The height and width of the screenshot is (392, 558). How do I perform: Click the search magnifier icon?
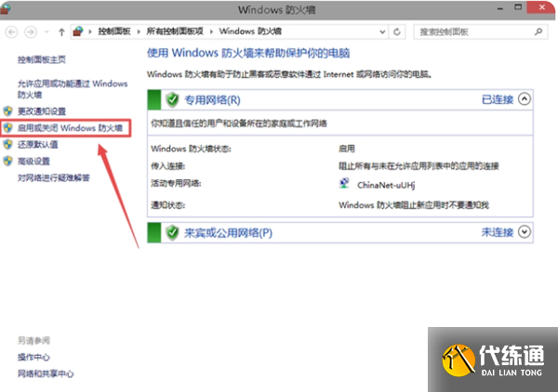(542, 32)
